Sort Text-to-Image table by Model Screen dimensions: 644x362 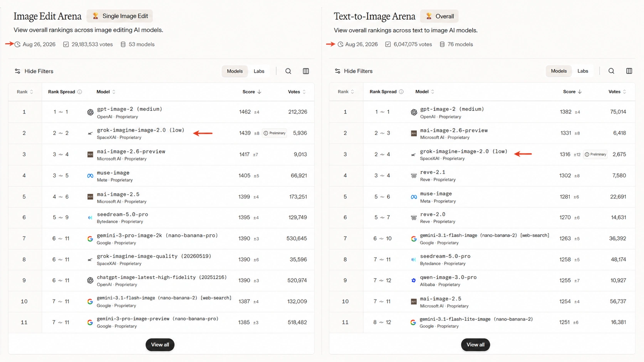425,92
